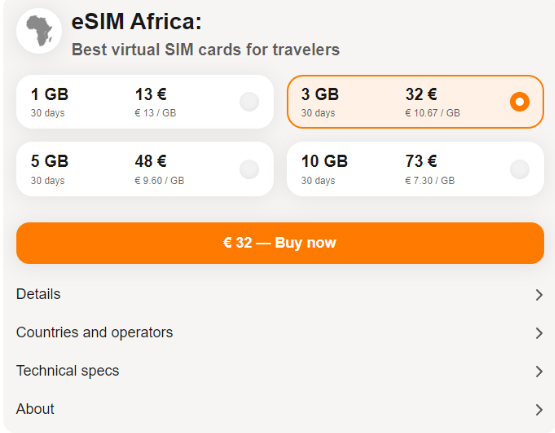Open the Countries and operators row
The image size is (555, 433).
click(x=280, y=332)
